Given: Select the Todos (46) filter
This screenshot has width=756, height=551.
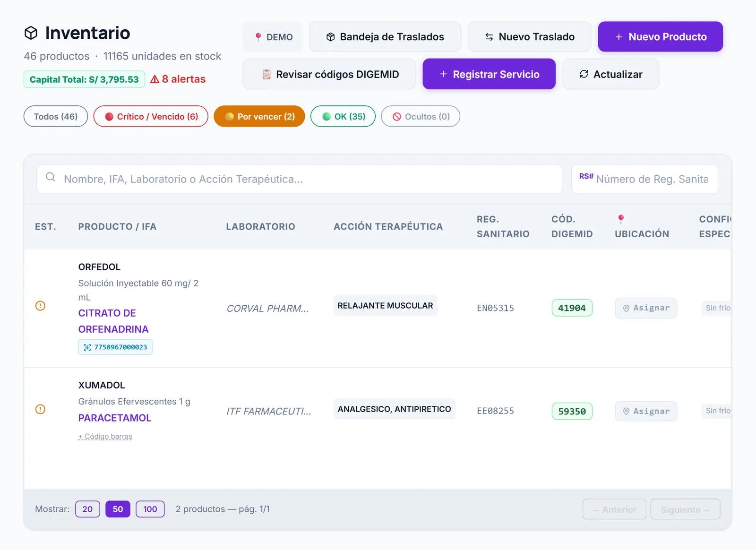Looking at the screenshot, I should point(56,117).
